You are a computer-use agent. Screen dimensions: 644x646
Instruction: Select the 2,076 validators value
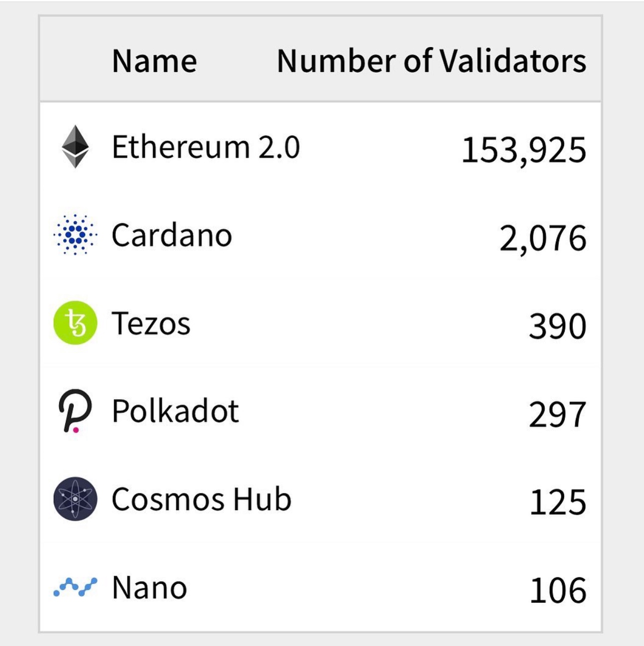coord(543,238)
